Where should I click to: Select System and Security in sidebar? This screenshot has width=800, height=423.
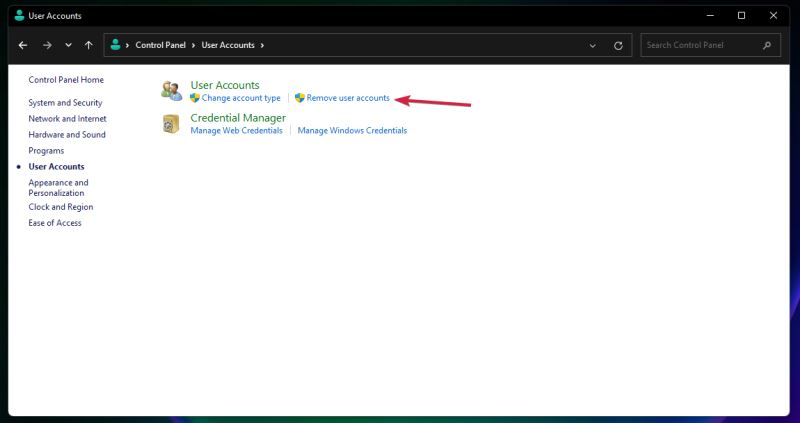click(x=65, y=103)
